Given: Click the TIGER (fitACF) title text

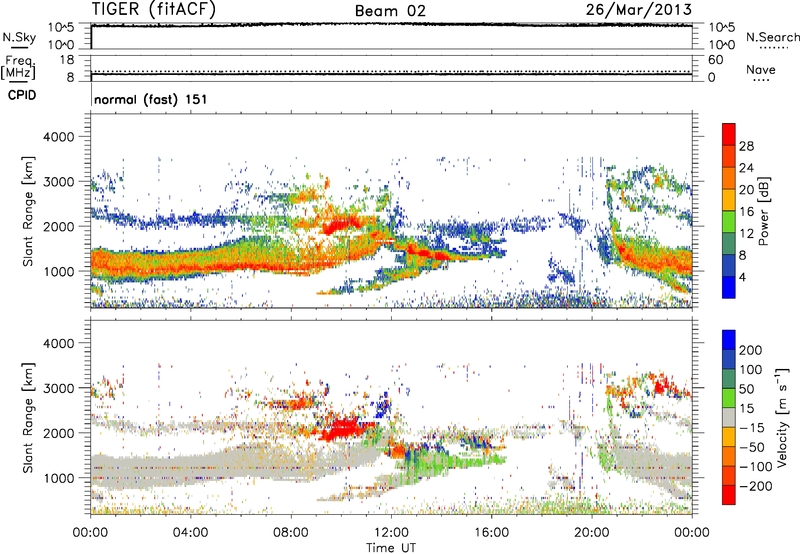Looking at the screenshot, I should click(153, 9).
